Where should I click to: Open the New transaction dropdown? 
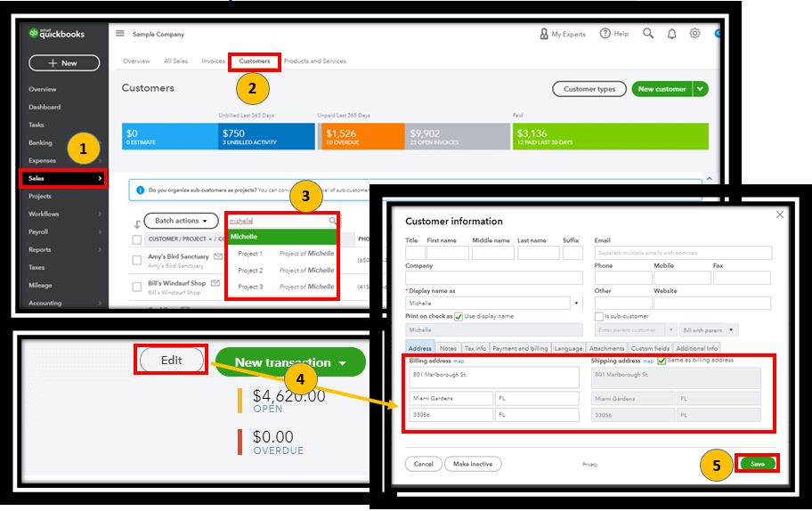click(290, 362)
